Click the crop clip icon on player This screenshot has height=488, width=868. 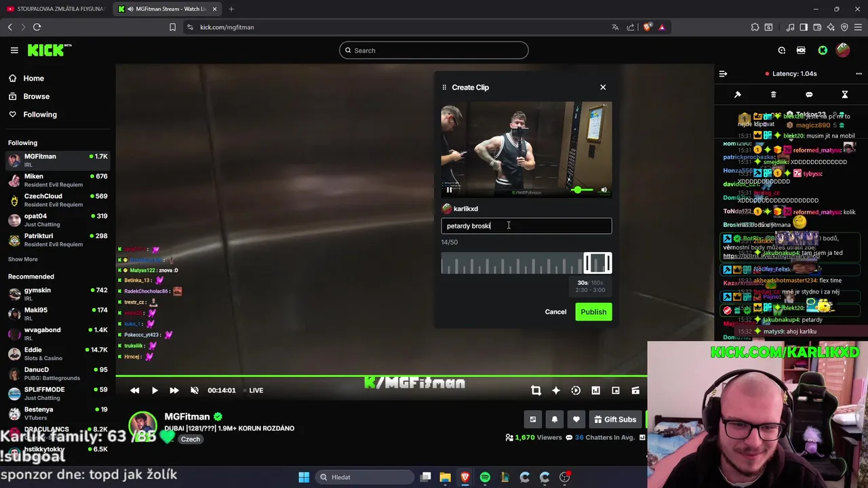click(536, 390)
